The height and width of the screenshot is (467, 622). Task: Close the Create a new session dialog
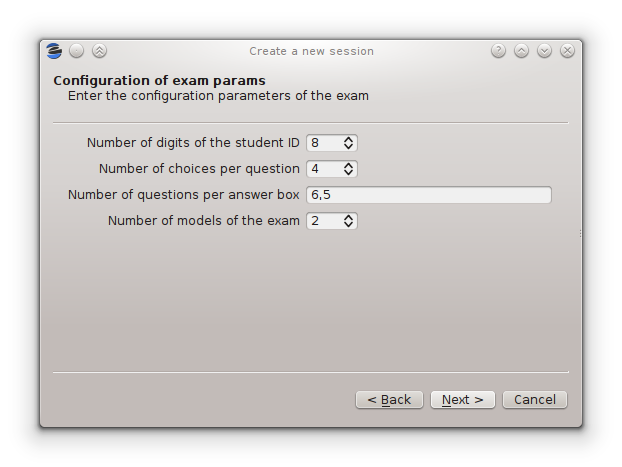[x=567, y=51]
